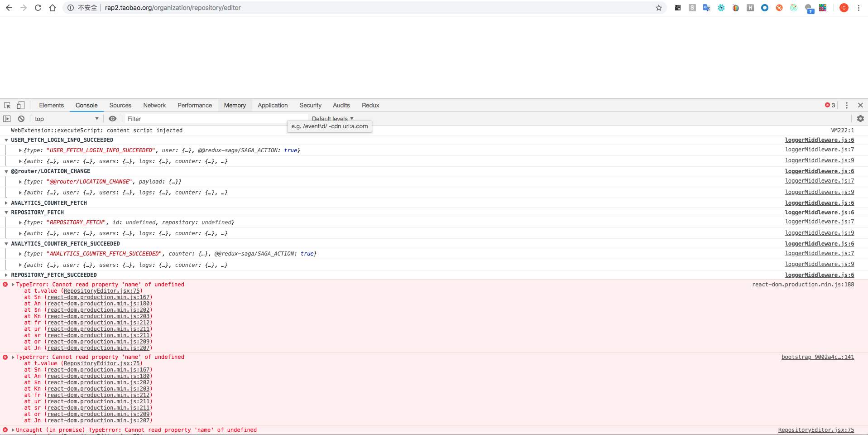Screen dimensions: 868x435
Task: Expand the REPOSITORY_FETCH action object
Action: tap(20, 222)
